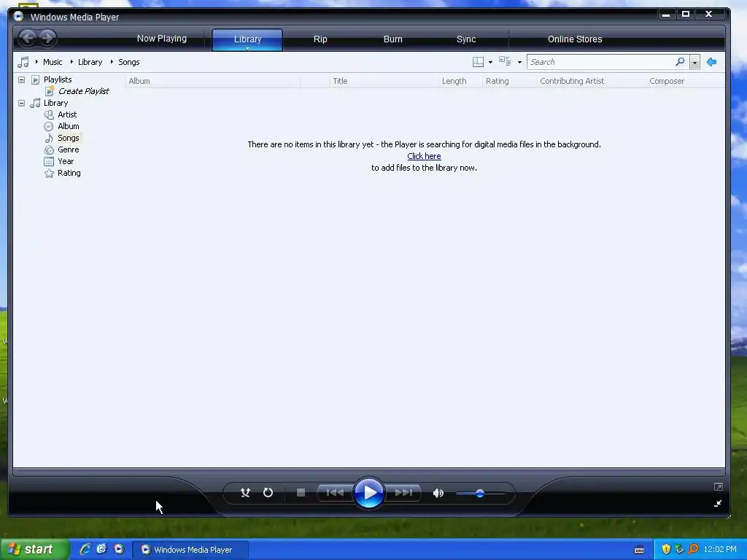Image resolution: width=747 pixels, height=560 pixels.
Task: Switch to the Sync tab
Action: point(466,39)
